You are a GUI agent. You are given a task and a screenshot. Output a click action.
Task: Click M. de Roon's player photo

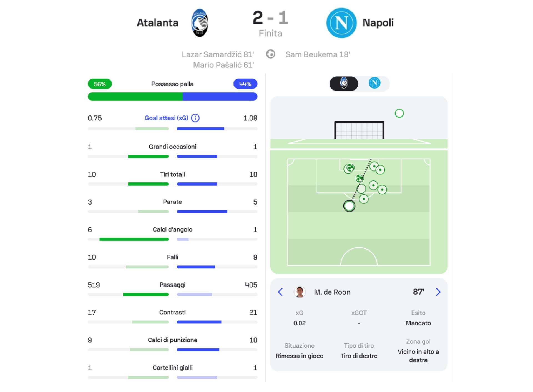coord(300,292)
